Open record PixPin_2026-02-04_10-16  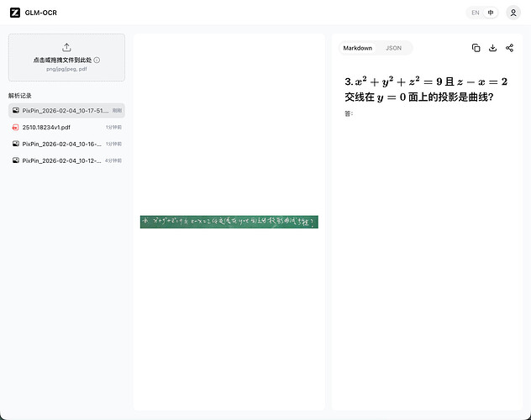click(66, 144)
